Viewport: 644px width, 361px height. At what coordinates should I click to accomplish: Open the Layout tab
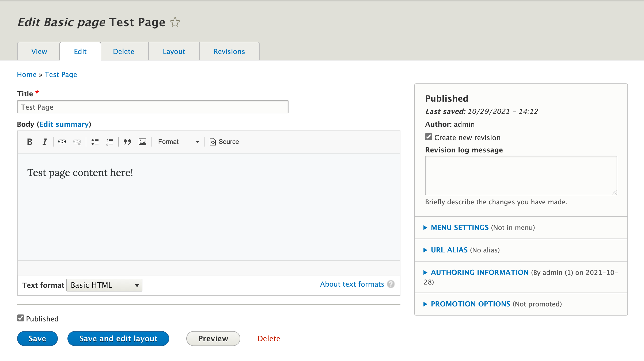coord(174,51)
